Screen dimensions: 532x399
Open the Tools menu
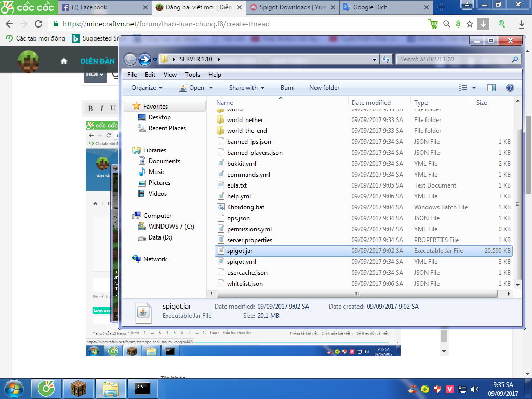[192, 75]
